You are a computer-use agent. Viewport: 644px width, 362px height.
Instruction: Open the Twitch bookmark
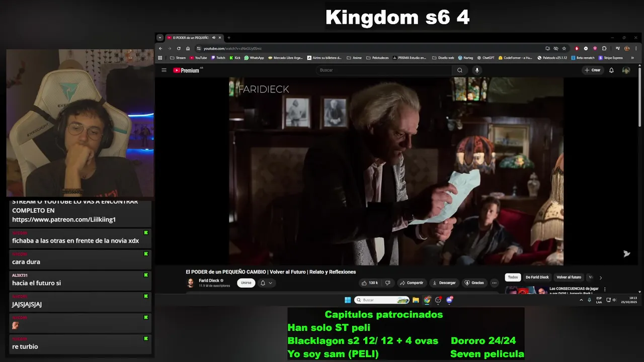point(218,58)
